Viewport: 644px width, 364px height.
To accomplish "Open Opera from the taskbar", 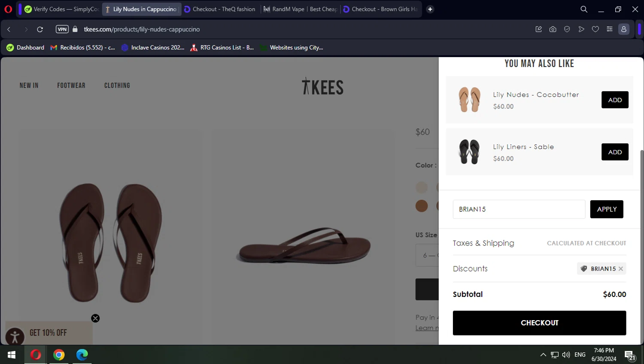I will click(36, 355).
